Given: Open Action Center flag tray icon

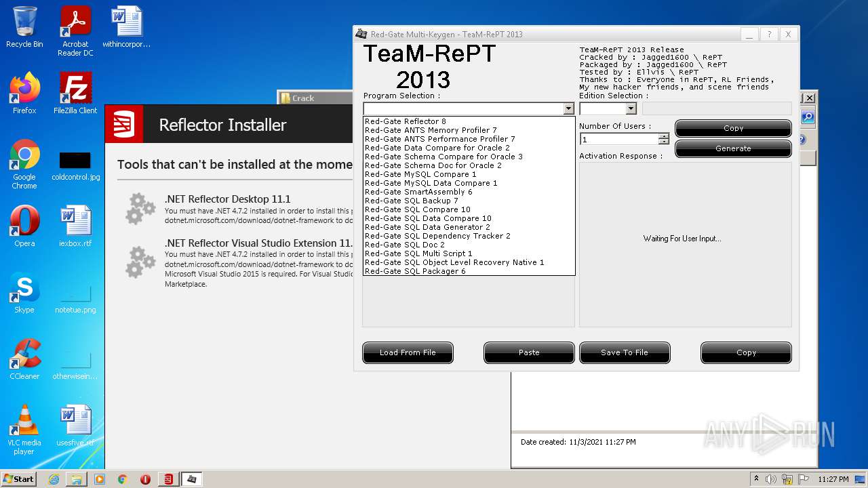Looking at the screenshot, I should (x=804, y=479).
